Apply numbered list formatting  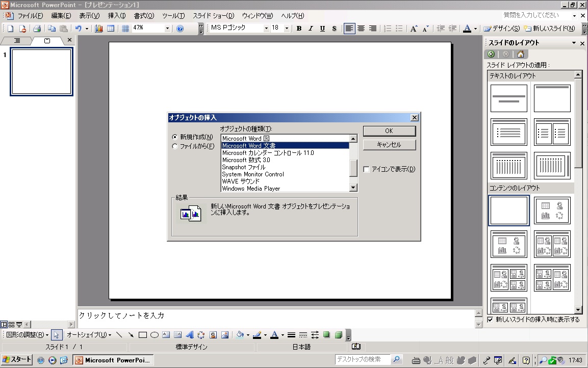pos(388,29)
